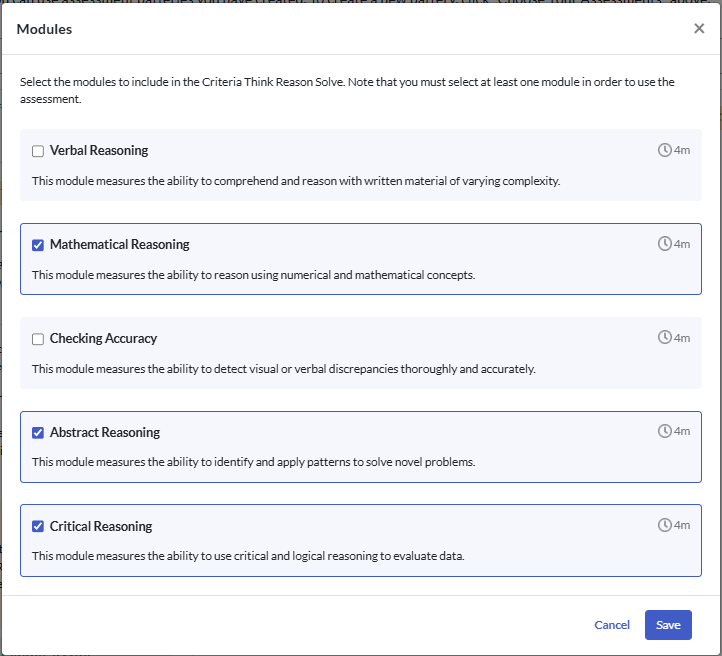Click the clock icon on Verbal Reasoning
722x656 pixels.
pos(665,150)
